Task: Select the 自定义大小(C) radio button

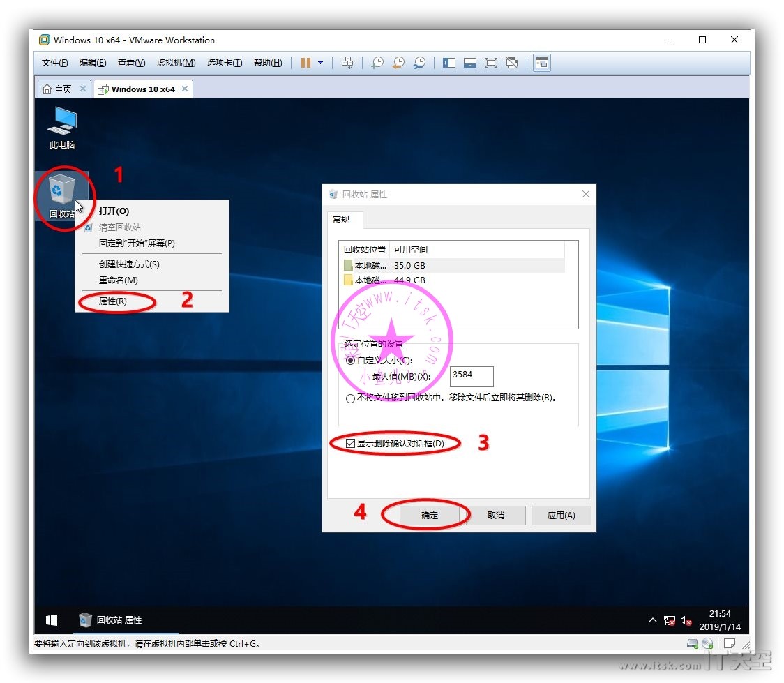Action: (351, 361)
